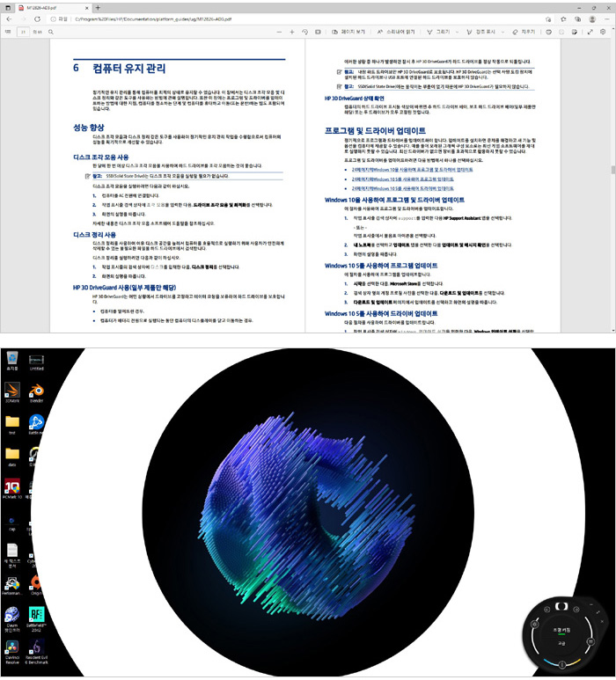Image resolution: width=616 pixels, height=680 pixels.
Task: Launch the Origin desktop shortcut
Action: point(36,585)
